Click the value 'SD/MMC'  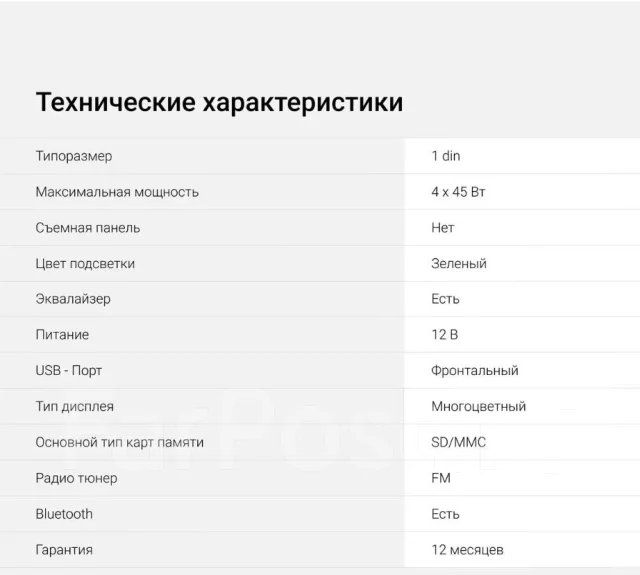coord(458,442)
